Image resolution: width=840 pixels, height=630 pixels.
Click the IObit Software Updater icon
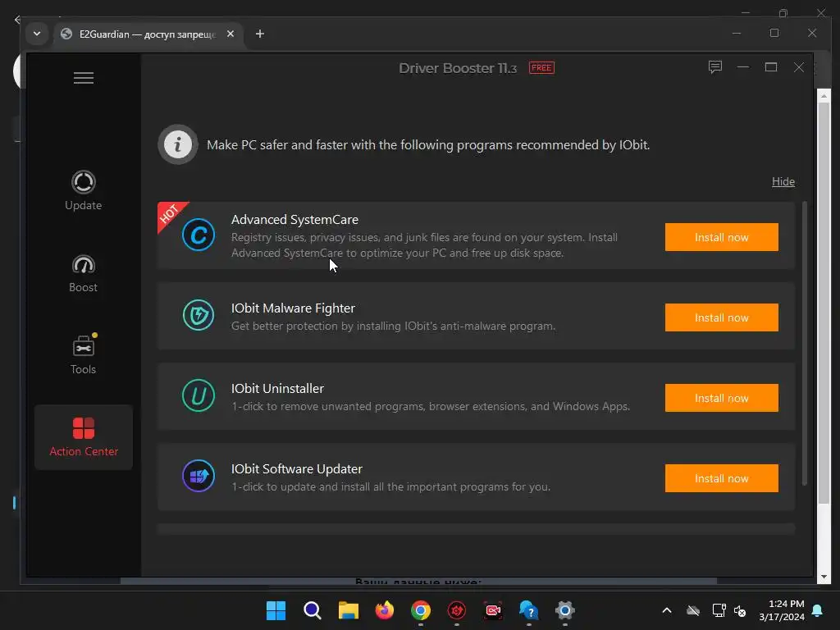[199, 476]
